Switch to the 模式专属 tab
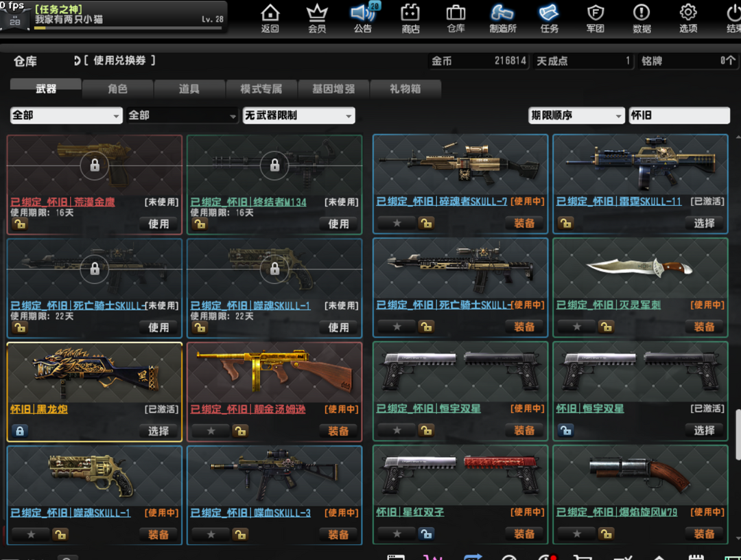 point(262,89)
